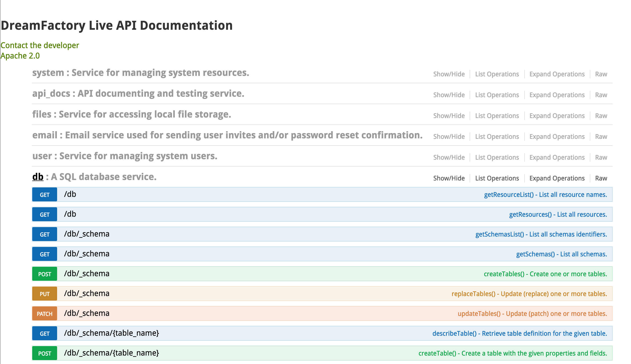Click GET badge for getSchemas row

44,254
